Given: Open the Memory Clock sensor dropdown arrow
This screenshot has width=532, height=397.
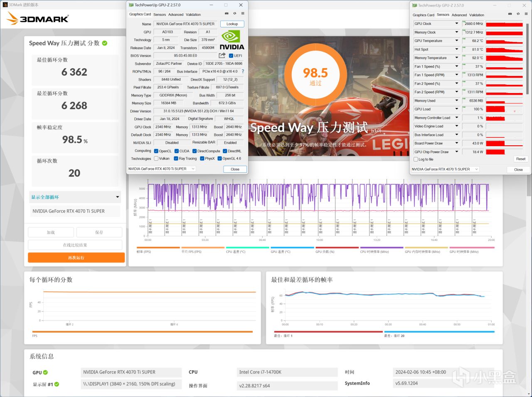Looking at the screenshot, I should point(456,32).
